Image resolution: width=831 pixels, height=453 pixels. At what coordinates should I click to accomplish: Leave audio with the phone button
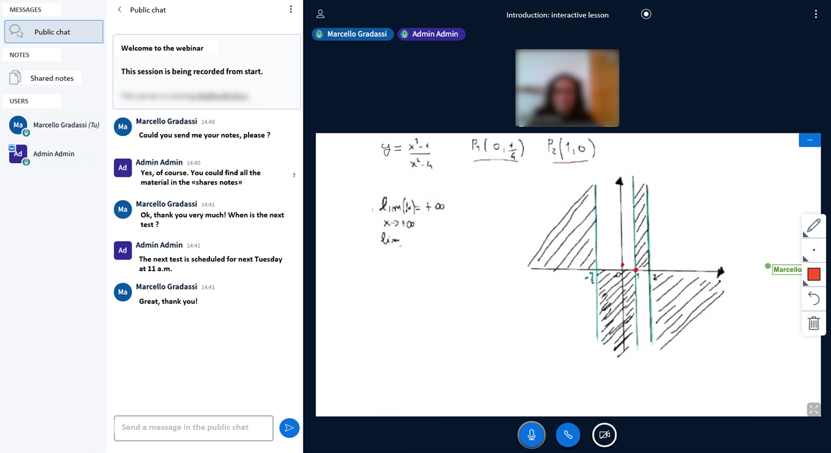[568, 435]
